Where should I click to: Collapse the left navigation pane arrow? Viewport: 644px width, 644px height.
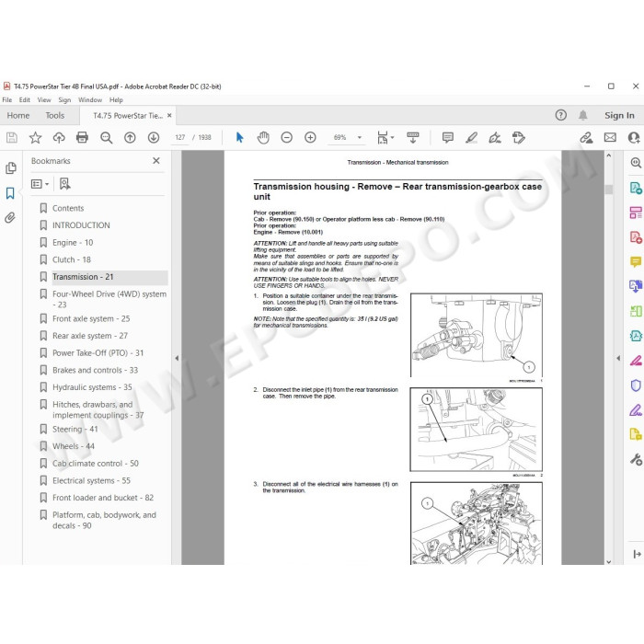[x=177, y=358]
